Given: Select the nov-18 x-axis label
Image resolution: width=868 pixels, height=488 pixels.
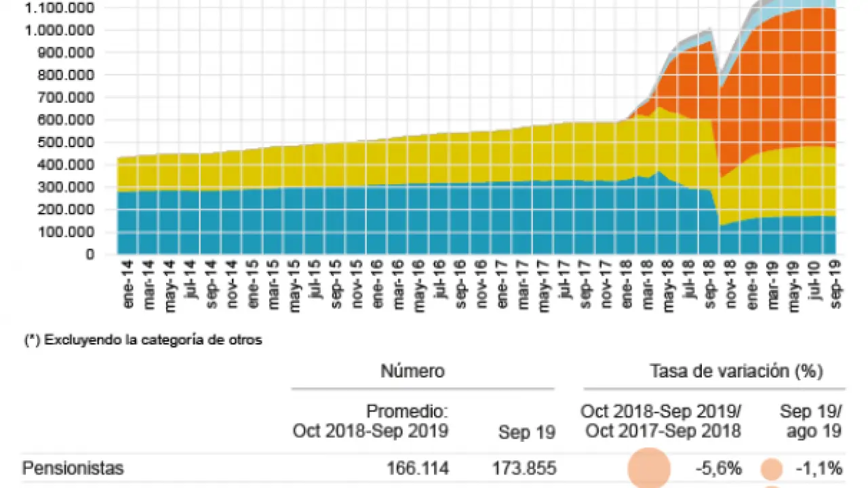Looking at the screenshot, I should [x=731, y=292].
